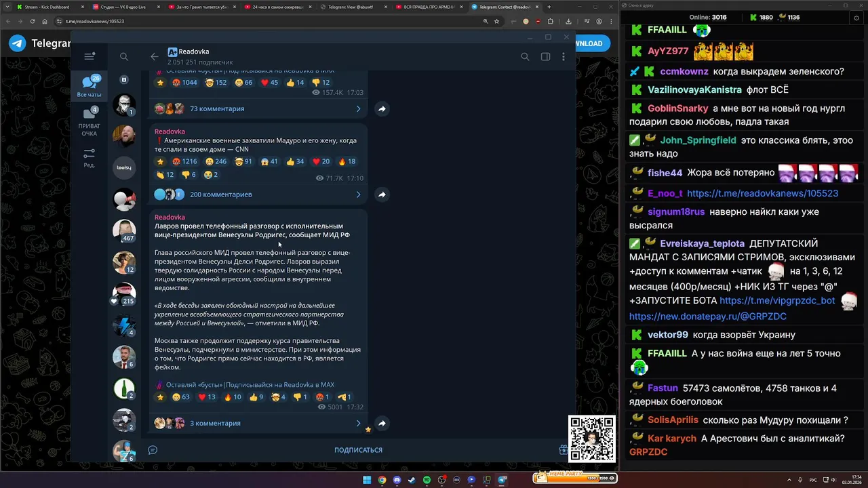Viewport: 868px width, 488px height.
Task: Click the Readovka channel title in header
Action: tap(194, 52)
